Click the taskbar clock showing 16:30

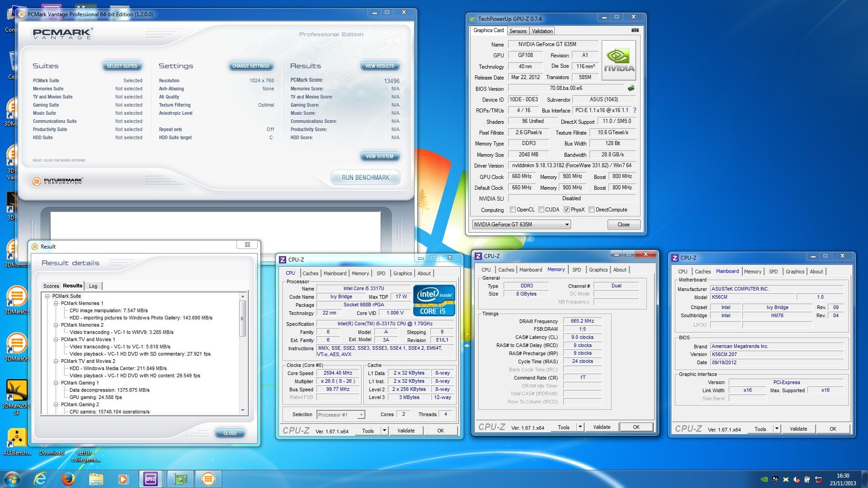click(843, 479)
